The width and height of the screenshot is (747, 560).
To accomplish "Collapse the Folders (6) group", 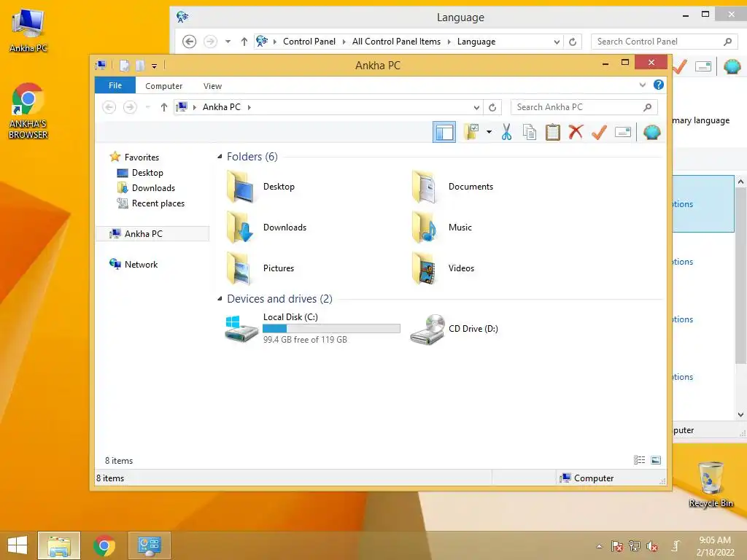I will pos(220,157).
